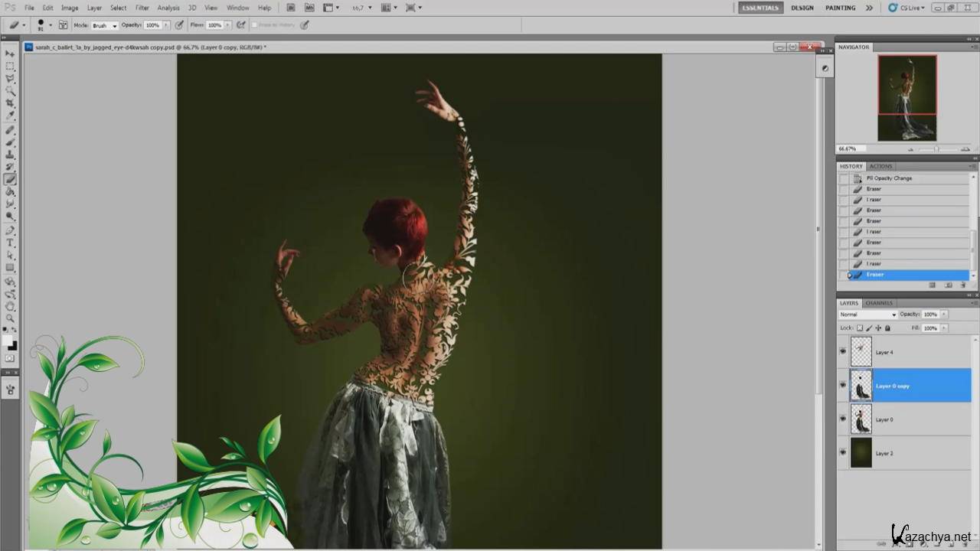This screenshot has height=551, width=980.
Task: Open the layer blend mode Normal dropdown
Action: click(x=867, y=315)
